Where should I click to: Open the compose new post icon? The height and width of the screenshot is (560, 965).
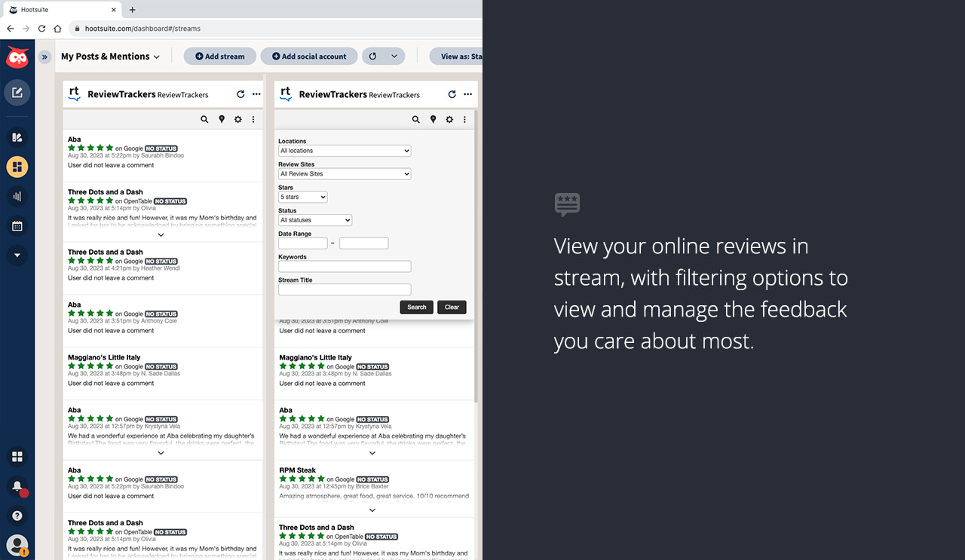point(17,93)
